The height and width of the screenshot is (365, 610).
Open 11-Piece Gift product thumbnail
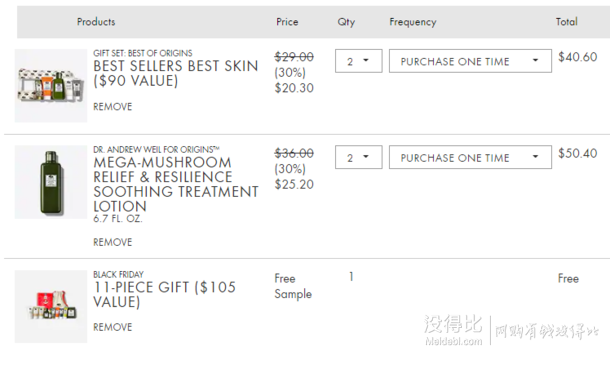51,307
